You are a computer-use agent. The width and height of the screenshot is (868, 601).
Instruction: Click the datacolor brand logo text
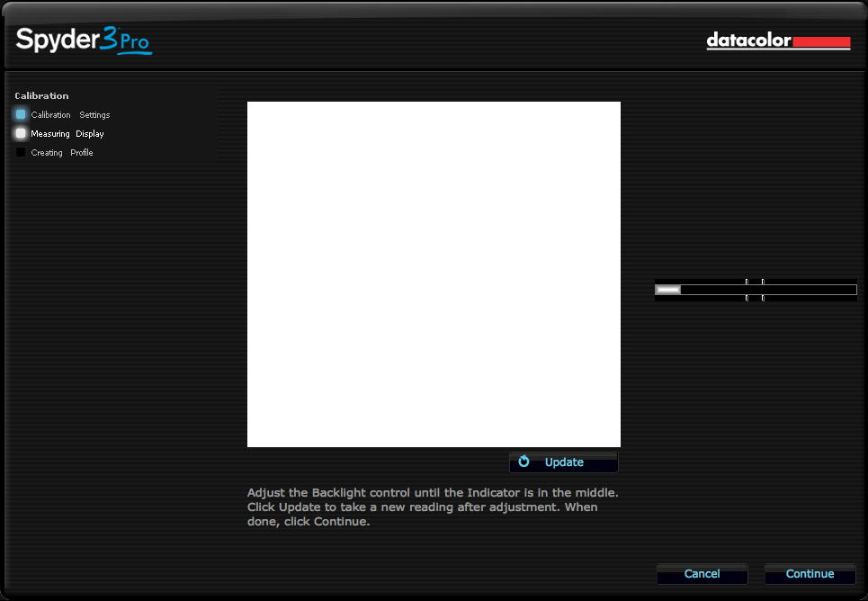click(748, 40)
